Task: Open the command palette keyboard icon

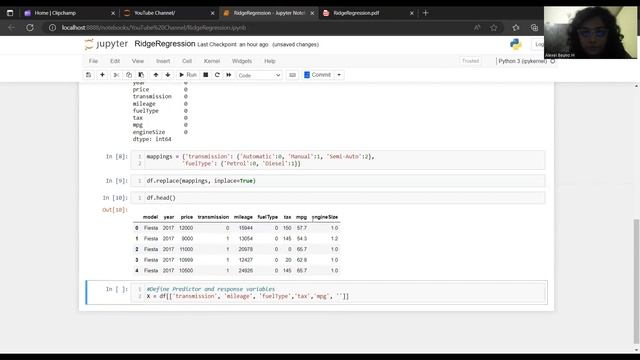Action: [292, 75]
